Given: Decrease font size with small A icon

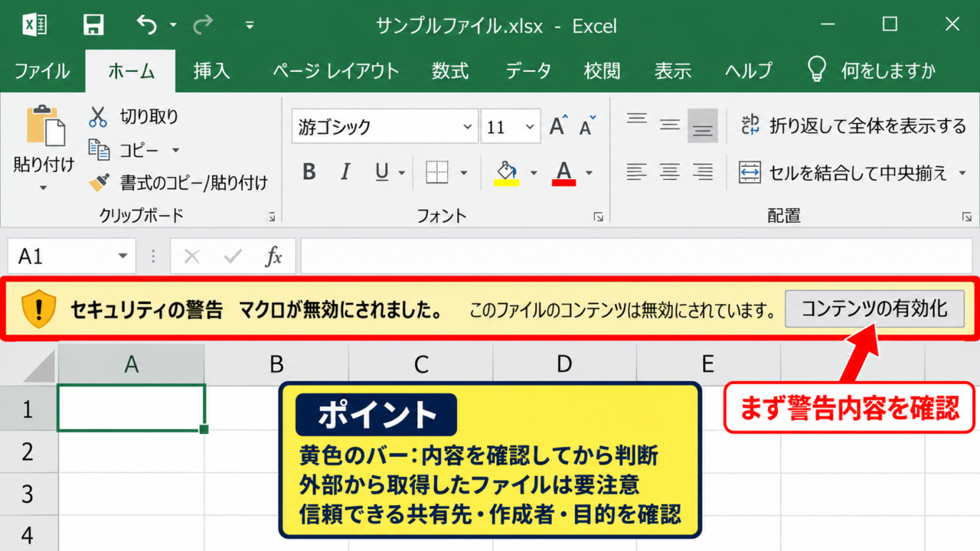Looking at the screenshot, I should [x=587, y=126].
